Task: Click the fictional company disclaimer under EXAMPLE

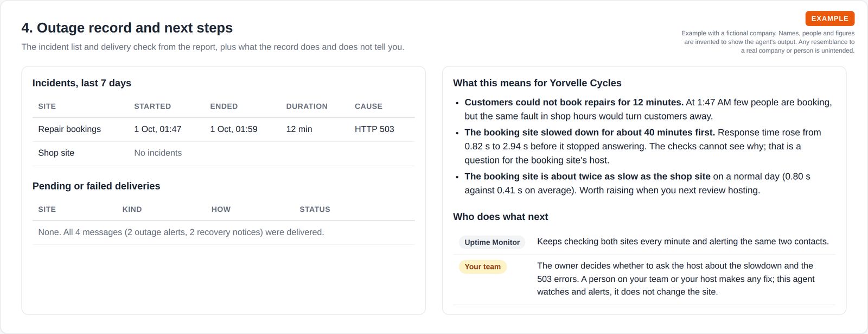Action: [x=768, y=42]
